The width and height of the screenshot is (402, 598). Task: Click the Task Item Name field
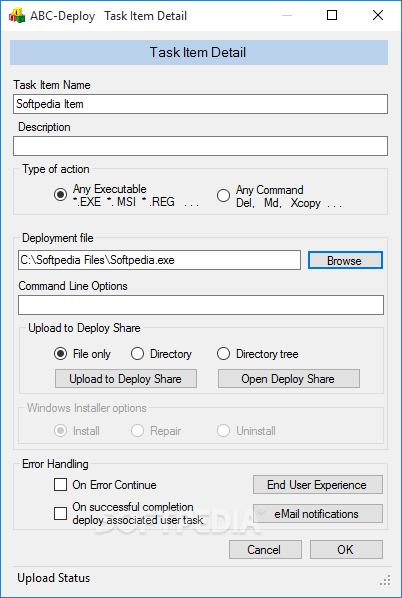click(x=200, y=104)
